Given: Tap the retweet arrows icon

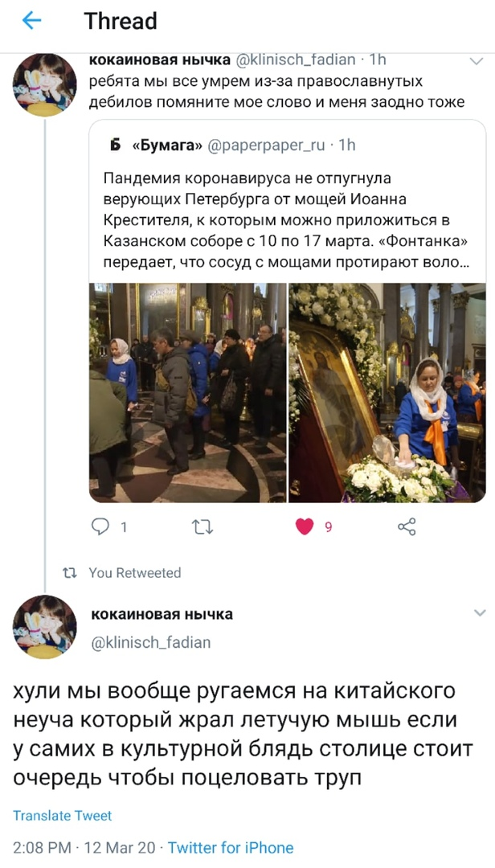Looking at the screenshot, I should (202, 527).
